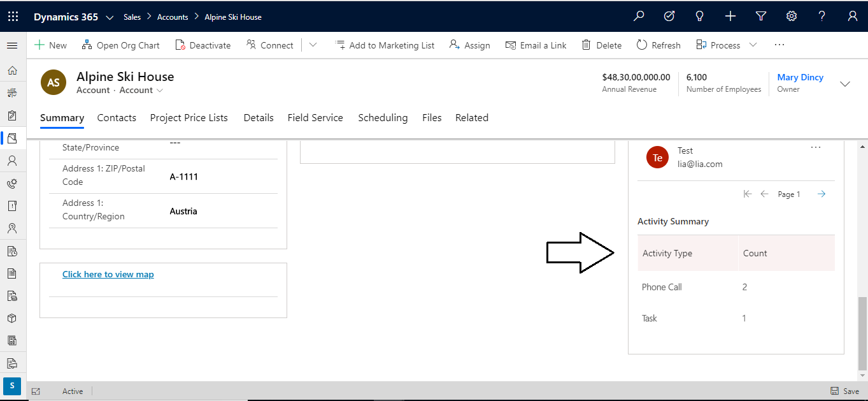Click the Count column header
868x401 pixels.
[x=786, y=253]
